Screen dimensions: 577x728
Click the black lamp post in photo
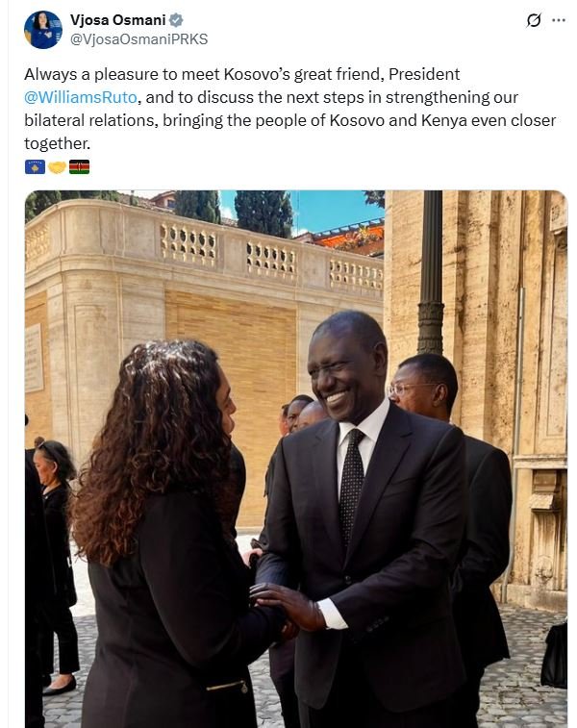click(x=430, y=271)
